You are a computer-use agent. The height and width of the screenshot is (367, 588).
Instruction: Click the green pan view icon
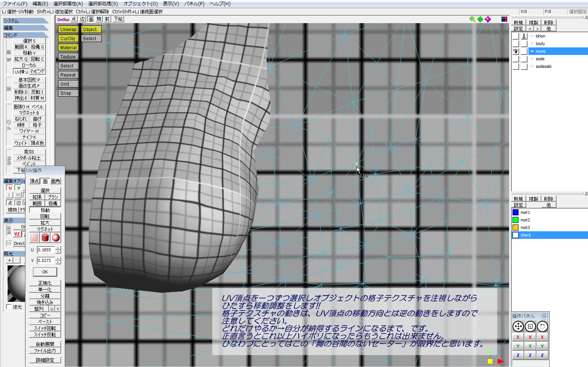(480, 19)
